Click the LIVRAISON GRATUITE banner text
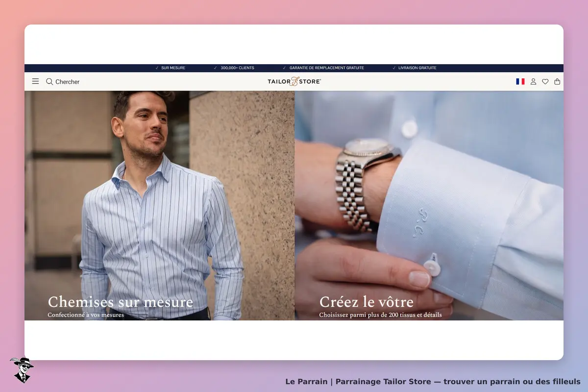This screenshot has width=588, height=392. 417,68
